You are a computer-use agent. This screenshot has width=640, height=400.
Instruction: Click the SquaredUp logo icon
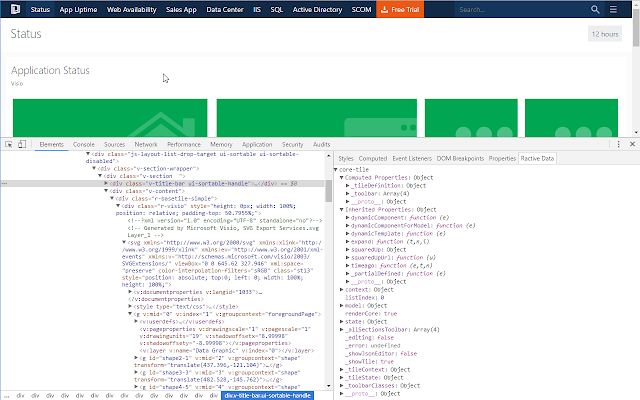pyautogui.click(x=15, y=9)
